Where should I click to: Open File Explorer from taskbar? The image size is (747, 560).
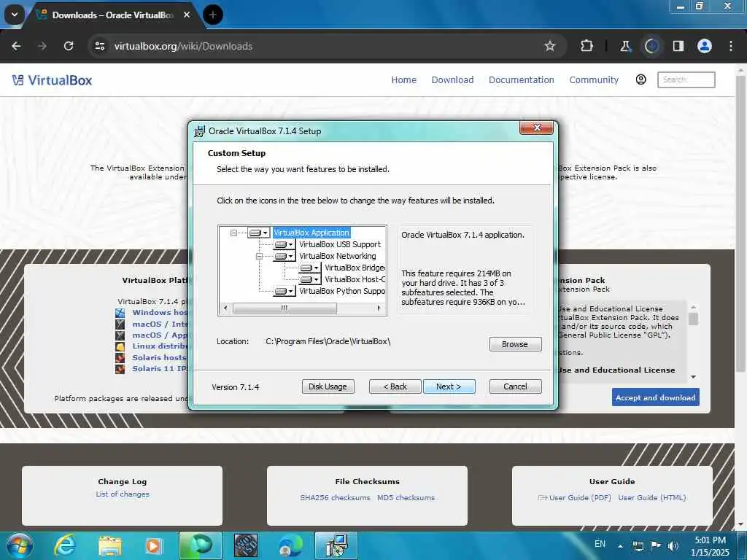(x=110, y=545)
